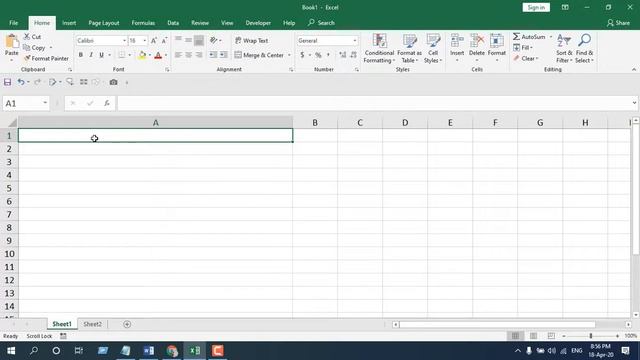The height and width of the screenshot is (360, 640).
Task: Toggle bottom vertical alignment
Action: click(199, 40)
